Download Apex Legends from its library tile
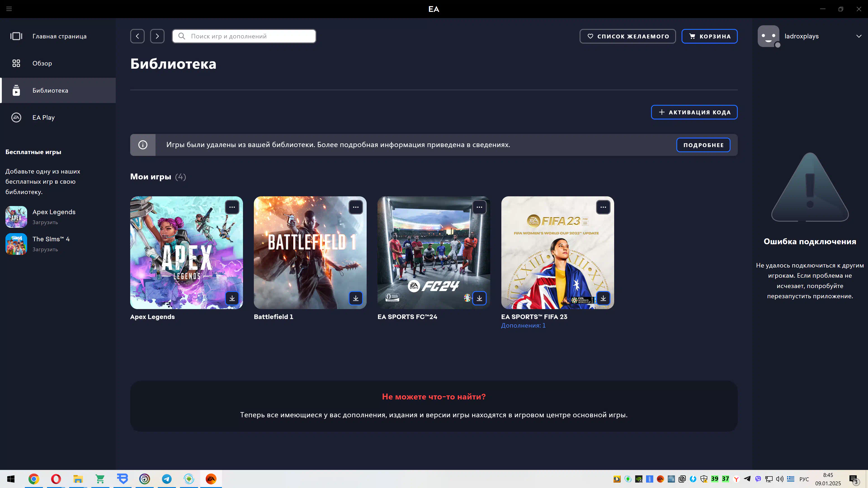 tap(232, 298)
